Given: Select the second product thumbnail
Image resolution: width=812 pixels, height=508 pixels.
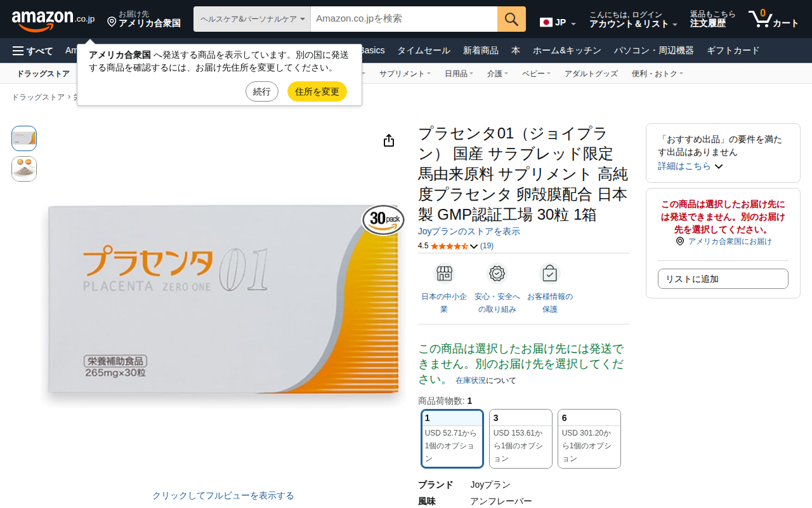Looking at the screenshot, I should (x=24, y=169).
